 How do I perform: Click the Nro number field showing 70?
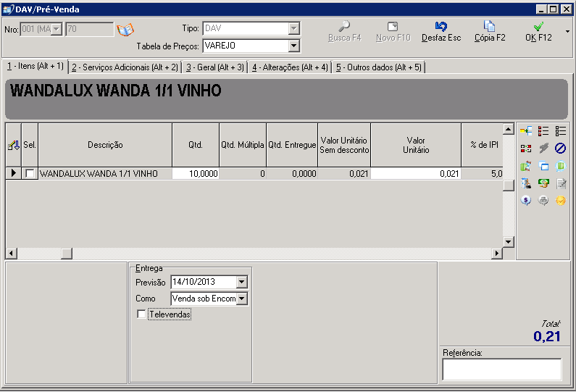(x=90, y=29)
